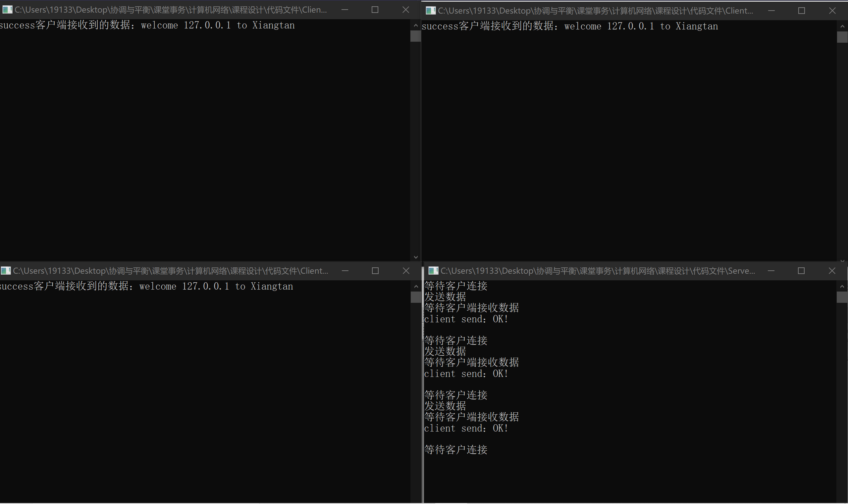
Task: Click the 'welcome 127.0.0.1 to Xiangtan' message text
Action: tap(218, 25)
